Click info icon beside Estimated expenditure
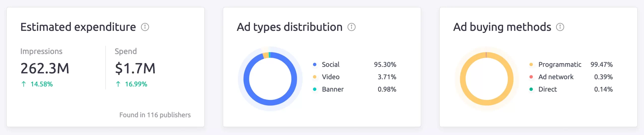The height and width of the screenshot is (135, 644). point(145,27)
